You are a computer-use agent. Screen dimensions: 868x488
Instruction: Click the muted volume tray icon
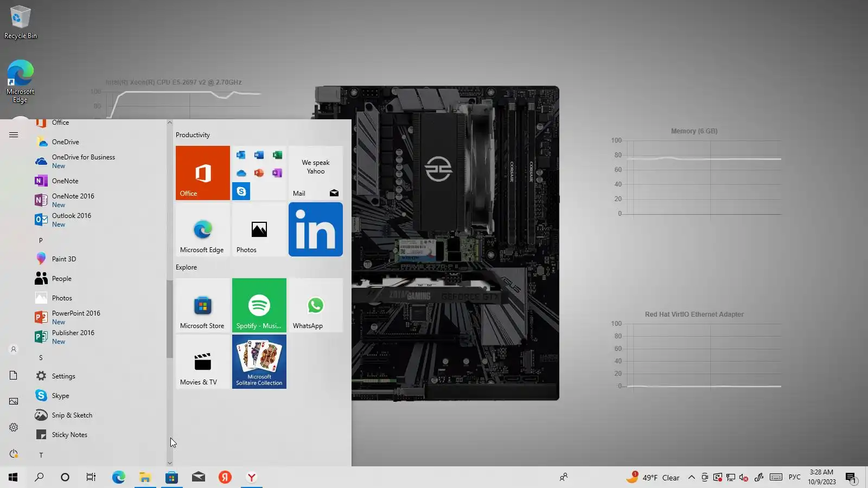(x=744, y=477)
